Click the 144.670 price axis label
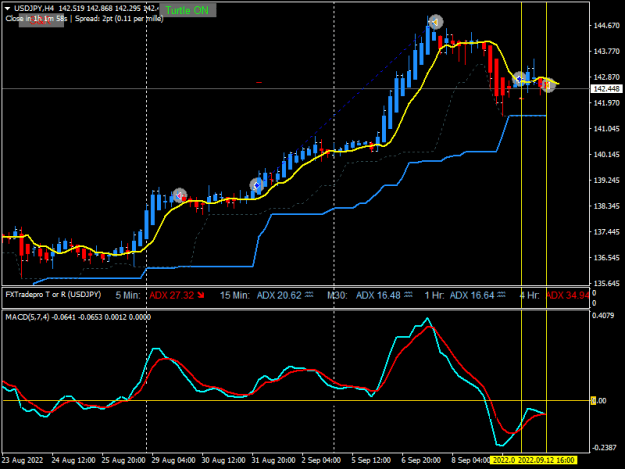The image size is (625, 469). (607, 26)
